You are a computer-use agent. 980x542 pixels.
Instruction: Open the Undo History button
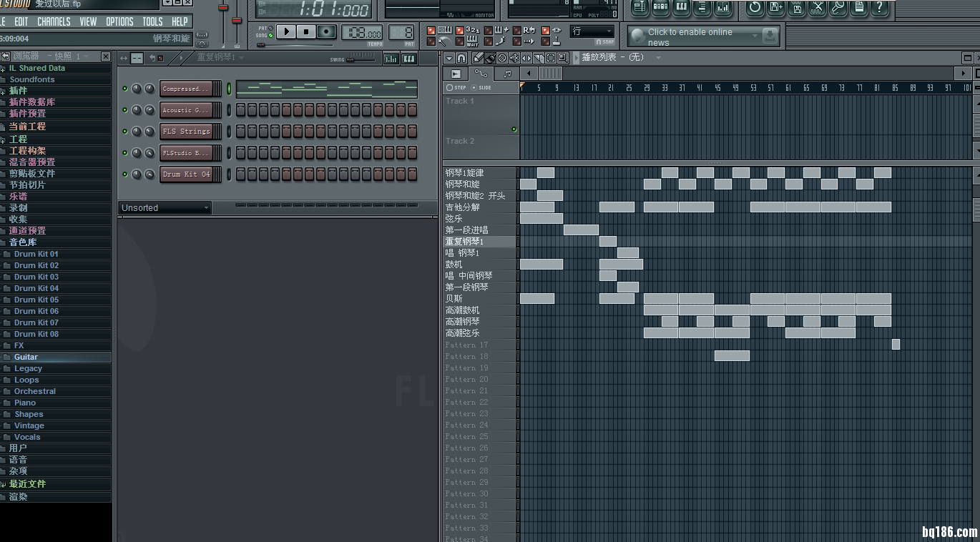[x=755, y=8]
